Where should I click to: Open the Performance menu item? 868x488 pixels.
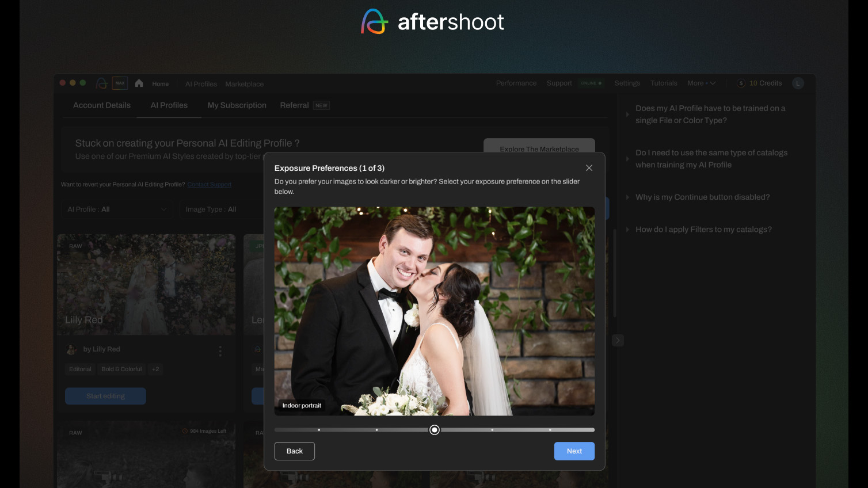tap(516, 83)
